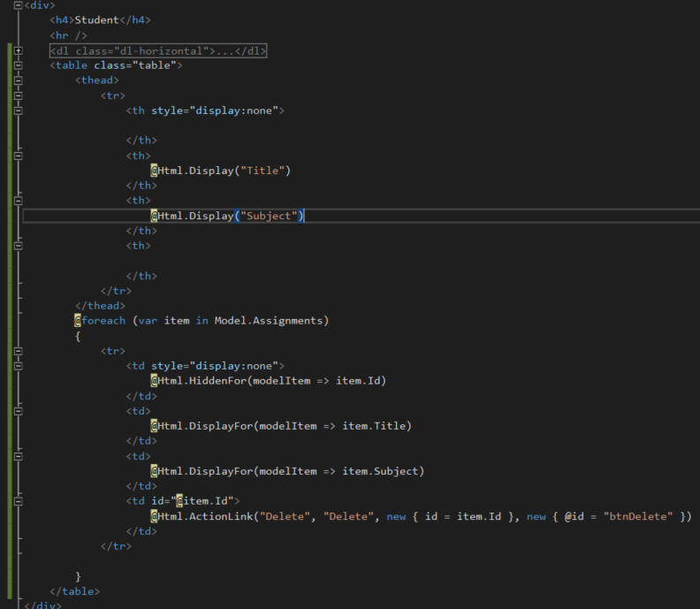Viewport: 700px width, 609px height.
Task: Click the @Html.ActionLink call
Action: (422, 516)
